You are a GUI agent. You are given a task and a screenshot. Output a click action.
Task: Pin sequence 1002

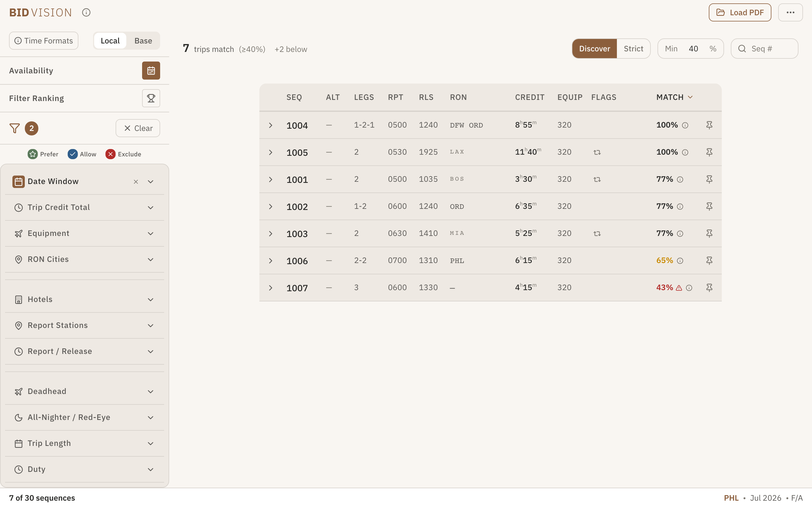point(709,206)
